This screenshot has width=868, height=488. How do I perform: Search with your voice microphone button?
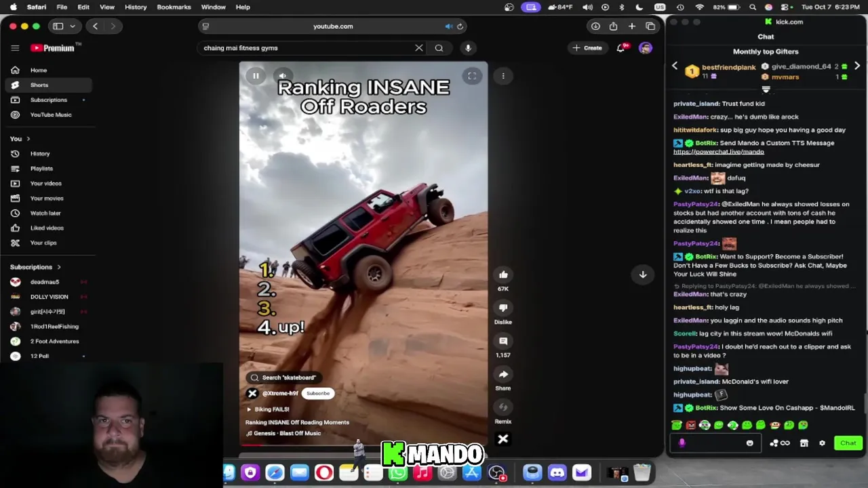(468, 48)
